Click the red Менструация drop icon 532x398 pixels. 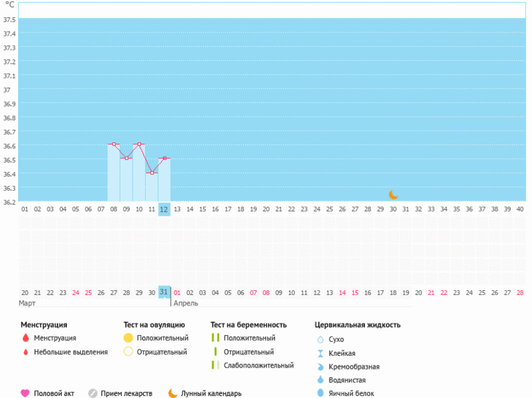26,338
